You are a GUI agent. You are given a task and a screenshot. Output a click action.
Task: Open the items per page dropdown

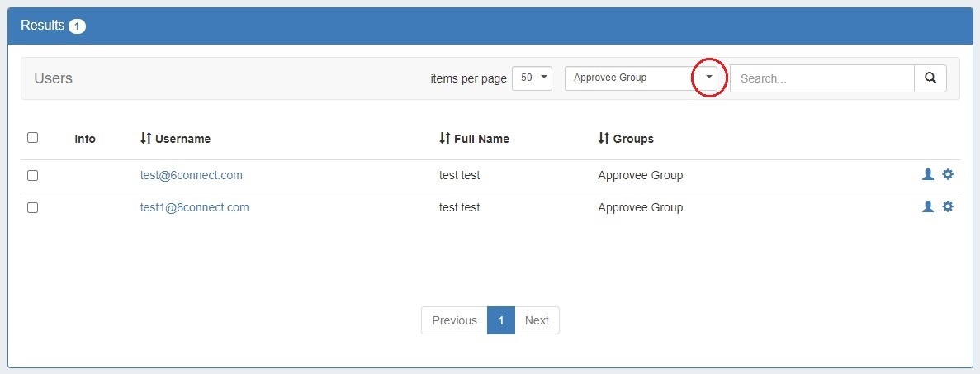tap(532, 78)
